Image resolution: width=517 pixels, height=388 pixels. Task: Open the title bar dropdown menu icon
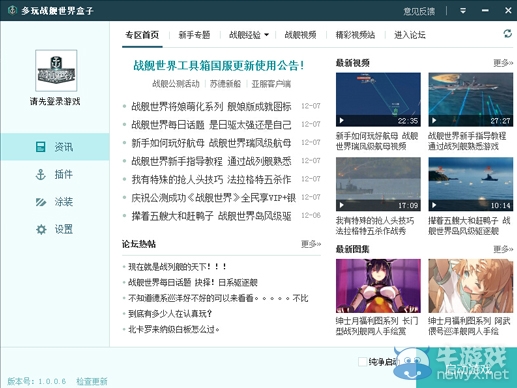[463, 11]
